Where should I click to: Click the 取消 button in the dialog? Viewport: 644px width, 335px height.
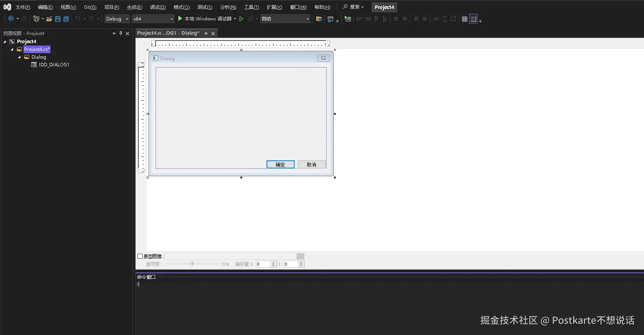312,165
